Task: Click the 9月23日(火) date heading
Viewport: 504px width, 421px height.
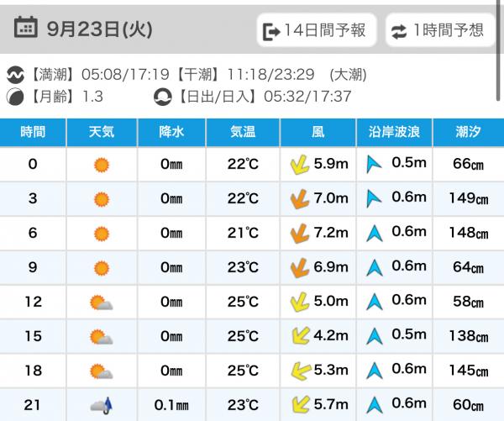Action: point(99,29)
